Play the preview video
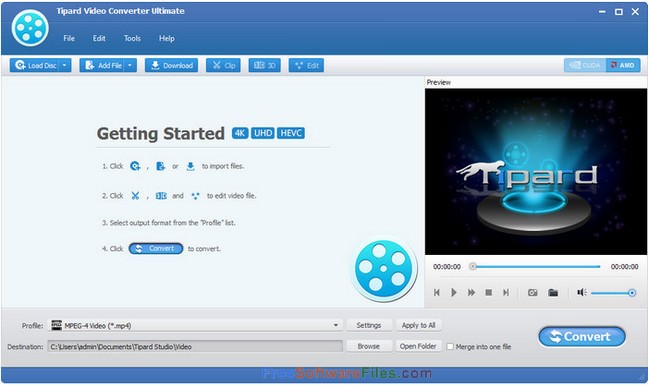Viewport: 649px width, 388px height. [454, 292]
